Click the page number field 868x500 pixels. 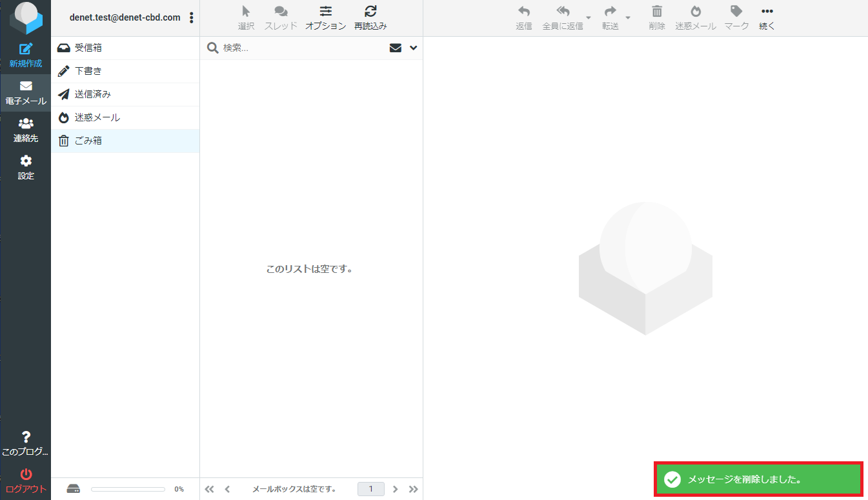coord(371,489)
